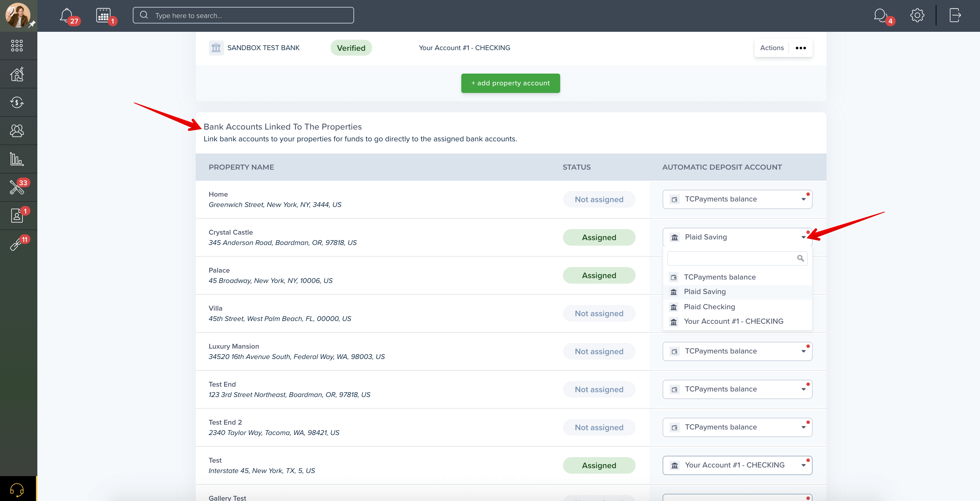Screen dimensions: 980x501
Task: Click the add property account button
Action: point(510,83)
